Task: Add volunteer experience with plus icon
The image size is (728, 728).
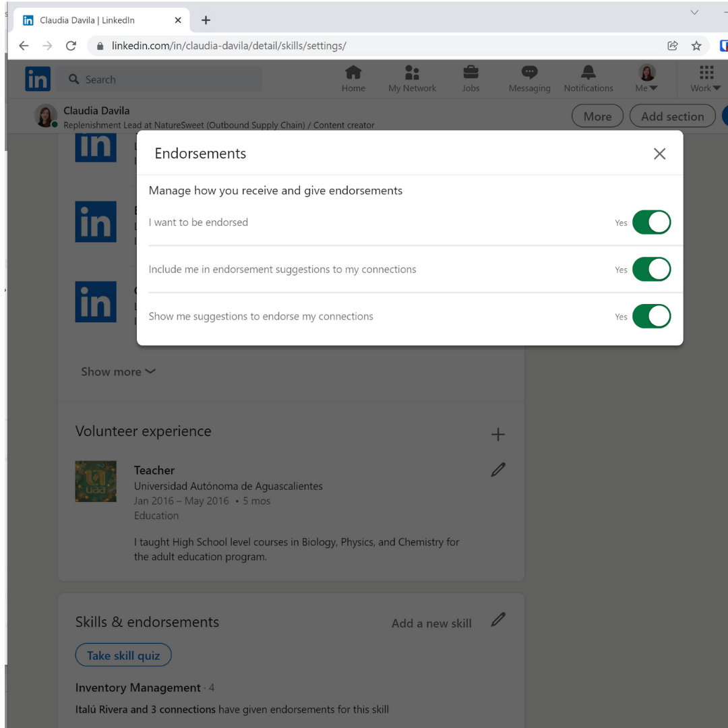Action: pyautogui.click(x=497, y=435)
